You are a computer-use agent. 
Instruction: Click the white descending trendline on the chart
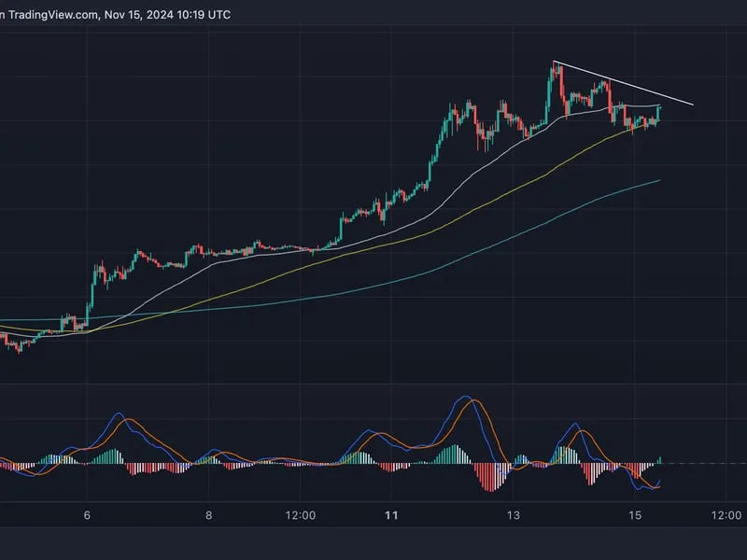(623, 83)
